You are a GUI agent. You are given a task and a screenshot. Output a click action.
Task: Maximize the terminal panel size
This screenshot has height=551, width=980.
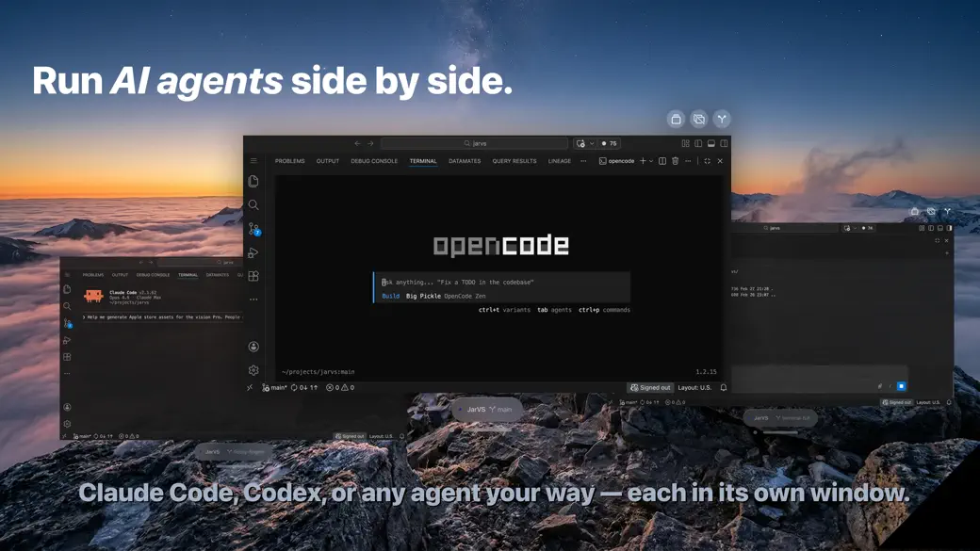point(707,161)
